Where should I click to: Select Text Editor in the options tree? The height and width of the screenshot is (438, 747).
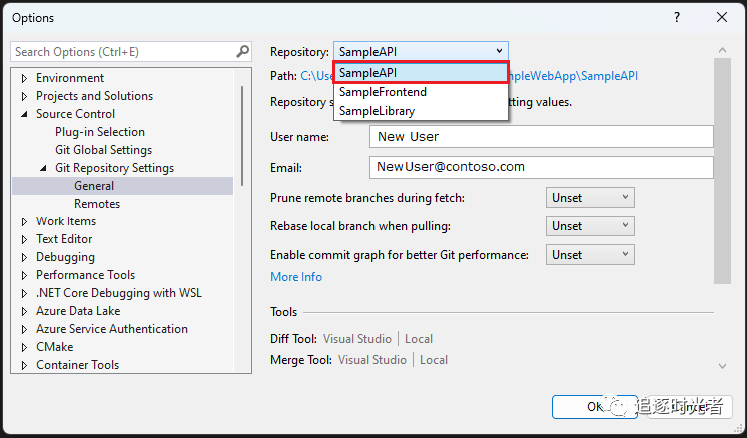pos(64,239)
